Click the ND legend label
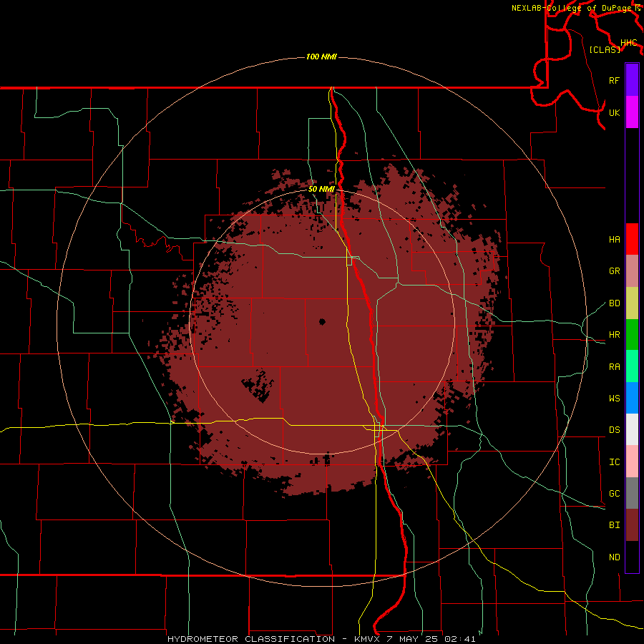644x644 pixels. point(614,557)
